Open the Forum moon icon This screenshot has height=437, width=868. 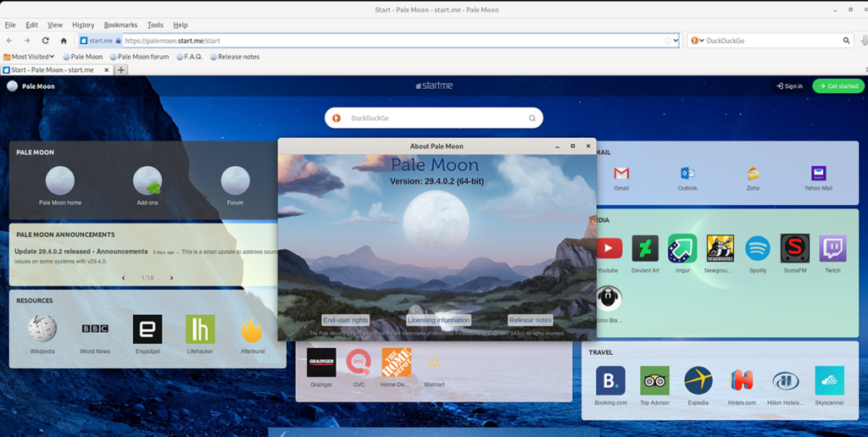[236, 180]
